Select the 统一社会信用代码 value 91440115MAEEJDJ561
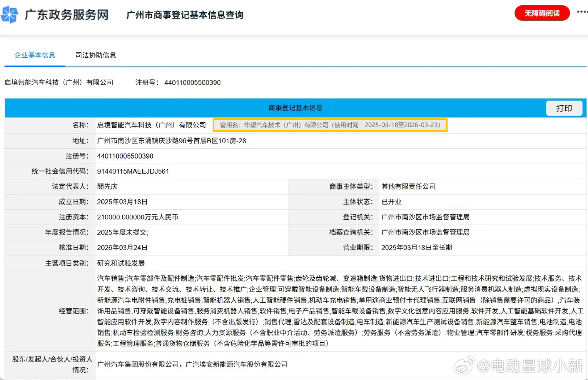The height and width of the screenshot is (380, 588). point(133,171)
